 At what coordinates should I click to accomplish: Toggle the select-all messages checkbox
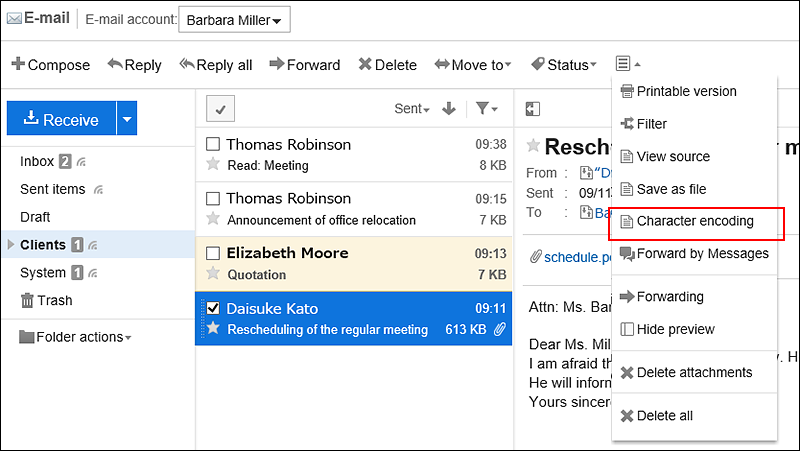pyautogui.click(x=220, y=109)
